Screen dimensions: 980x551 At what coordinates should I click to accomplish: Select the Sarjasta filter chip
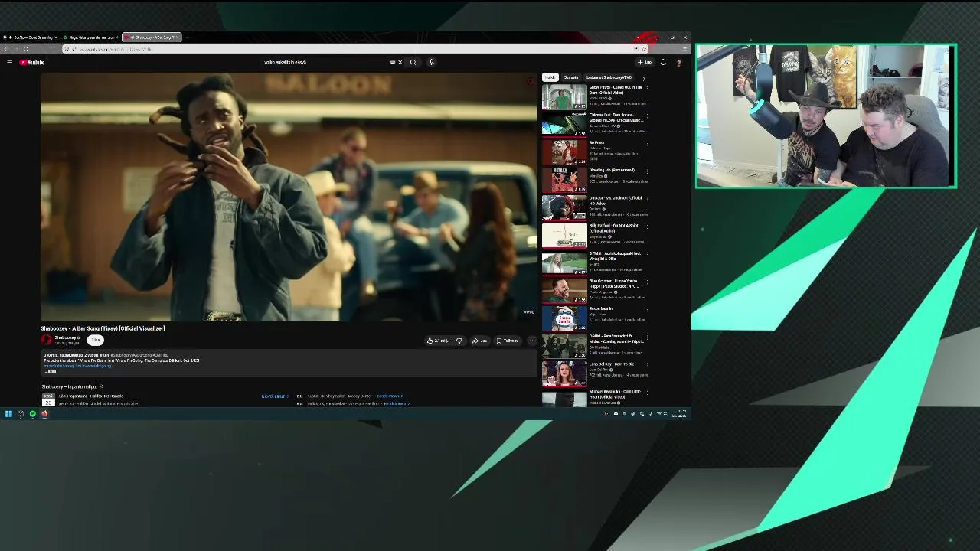[x=571, y=77]
